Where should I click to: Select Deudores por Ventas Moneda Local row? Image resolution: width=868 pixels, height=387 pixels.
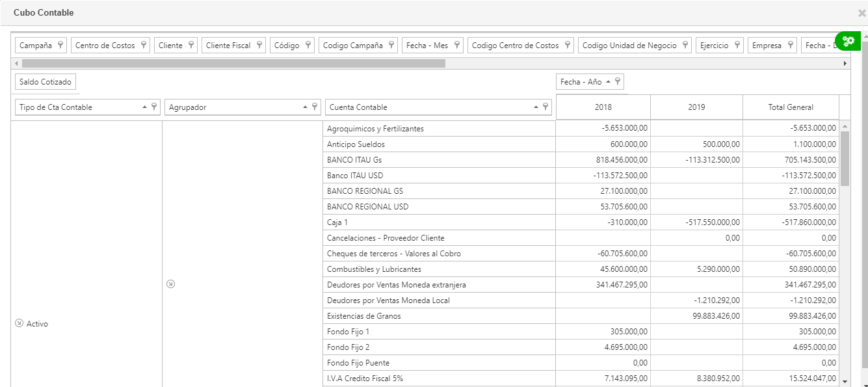[x=439, y=300]
